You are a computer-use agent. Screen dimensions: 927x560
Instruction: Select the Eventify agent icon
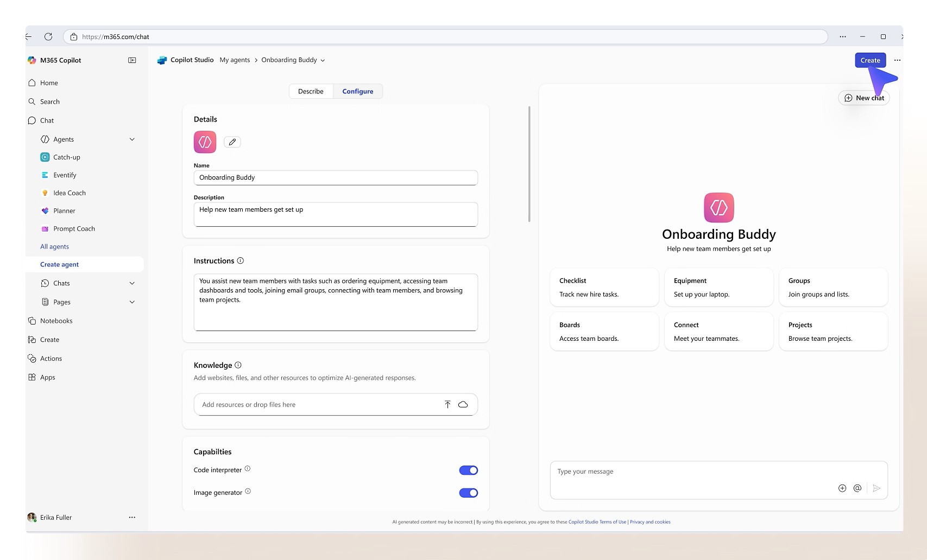coord(65,175)
